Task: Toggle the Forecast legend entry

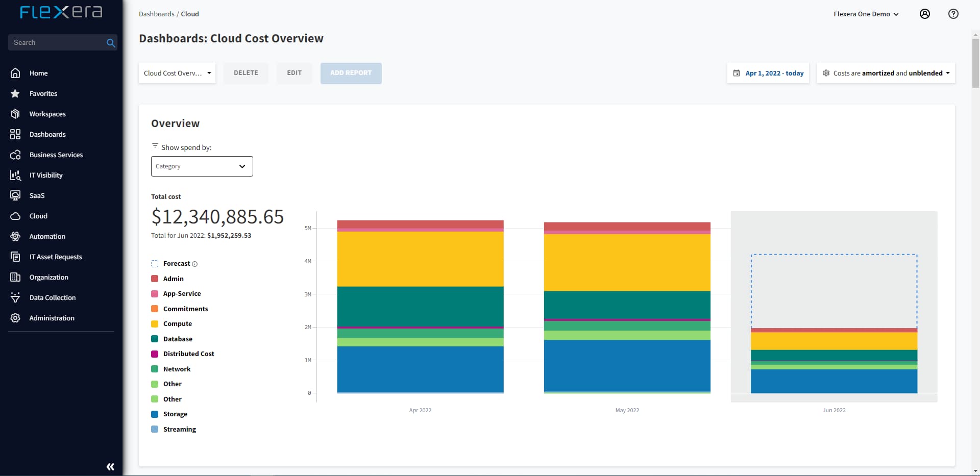Action: [x=174, y=264]
